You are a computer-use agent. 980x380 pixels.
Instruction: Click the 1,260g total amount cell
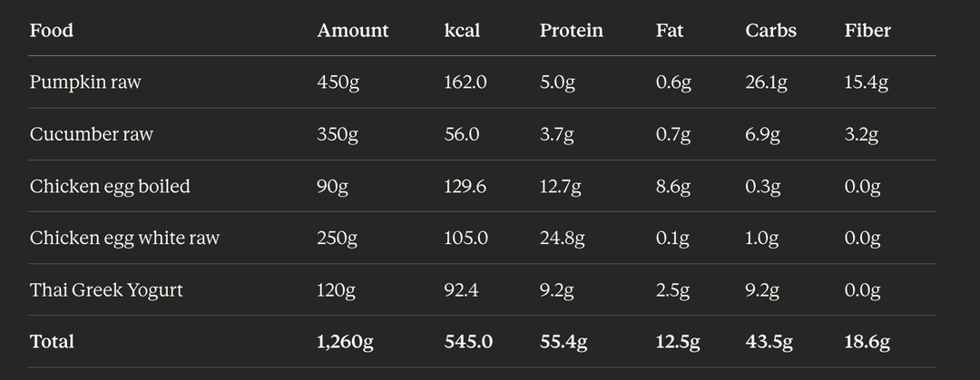(345, 342)
